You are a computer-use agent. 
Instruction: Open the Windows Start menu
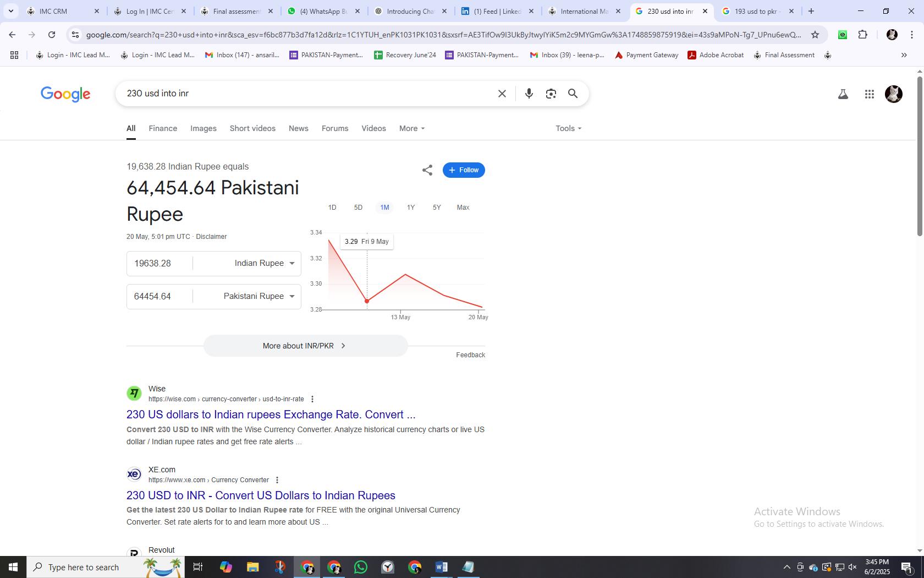(x=13, y=567)
